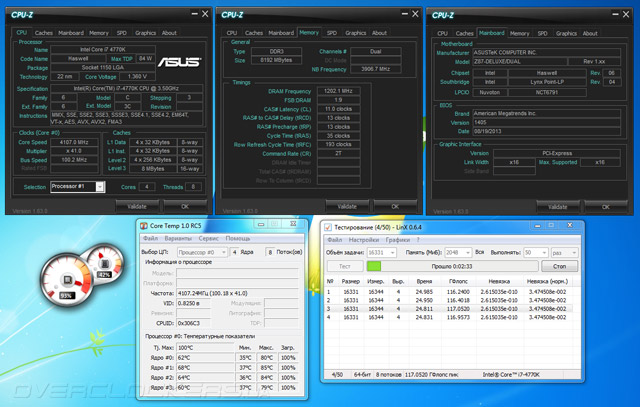The image size is (640, 407).
Task: Click the Tj. Max value 100°C
Action: (x=205, y=348)
